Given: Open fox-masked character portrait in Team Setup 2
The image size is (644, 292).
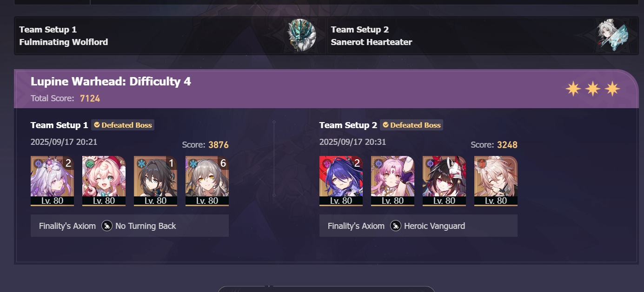Looking at the screenshot, I should (444, 181).
